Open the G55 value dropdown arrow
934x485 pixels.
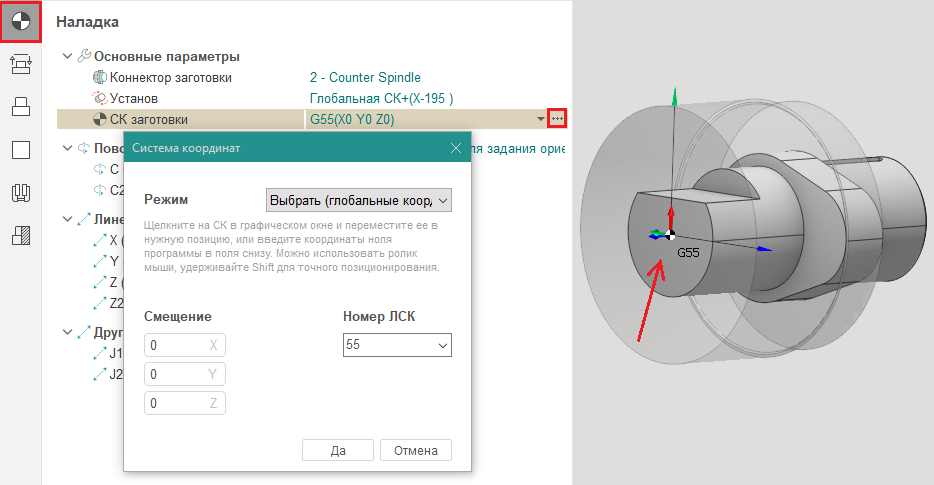(541, 120)
